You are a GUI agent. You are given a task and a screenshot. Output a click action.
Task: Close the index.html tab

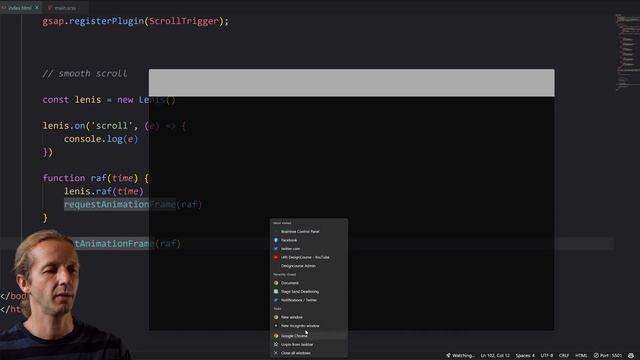pyautogui.click(x=37, y=7)
